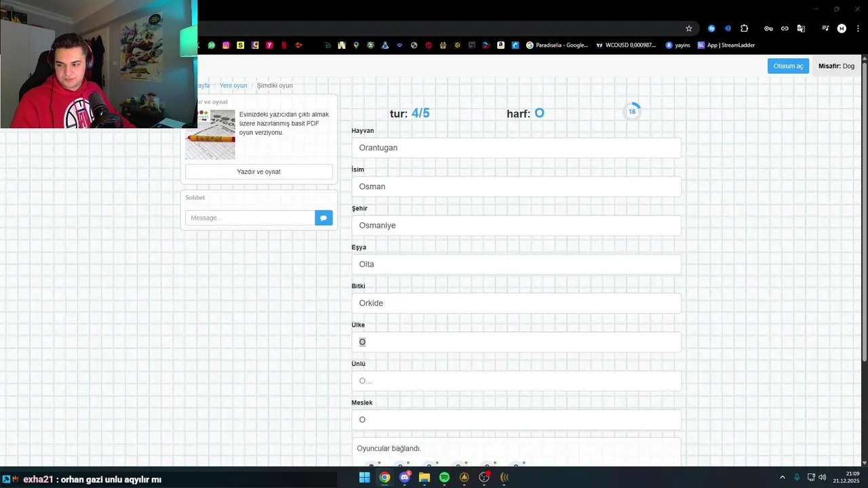Switch to Chrome in the taskbar
Image resolution: width=868 pixels, height=488 pixels.
(x=384, y=477)
